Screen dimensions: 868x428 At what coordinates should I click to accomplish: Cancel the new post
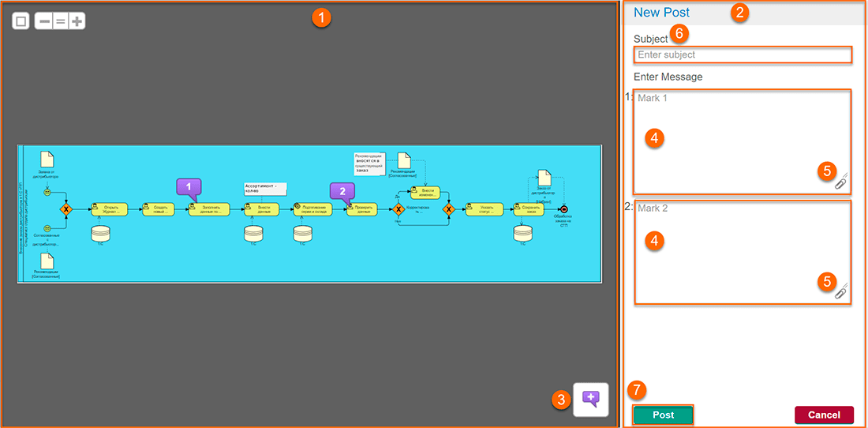(x=823, y=415)
